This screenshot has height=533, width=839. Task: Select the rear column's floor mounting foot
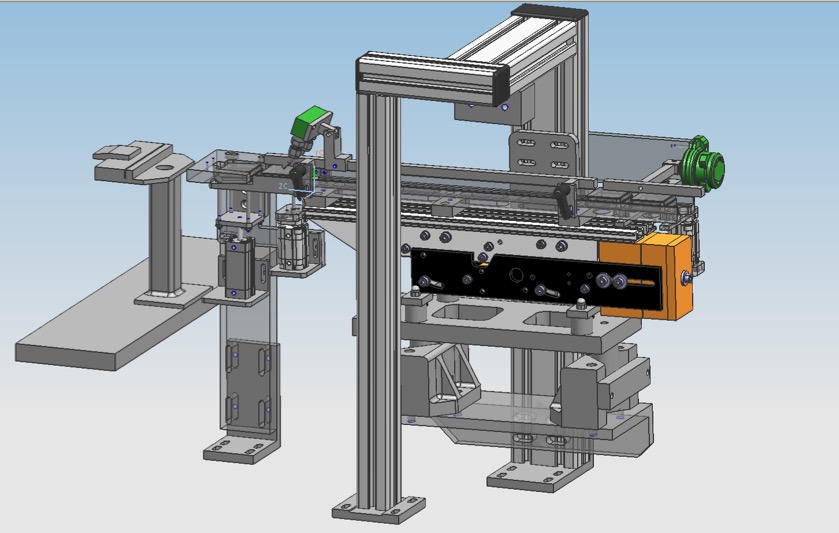pyautogui.click(x=538, y=476)
